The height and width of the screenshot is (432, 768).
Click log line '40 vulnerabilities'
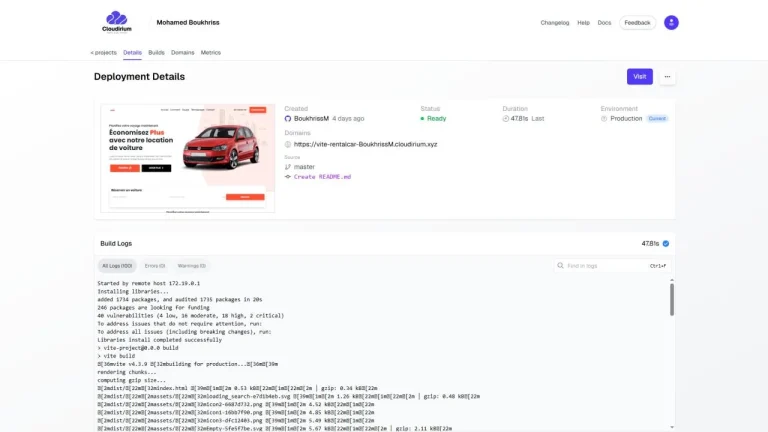191,316
